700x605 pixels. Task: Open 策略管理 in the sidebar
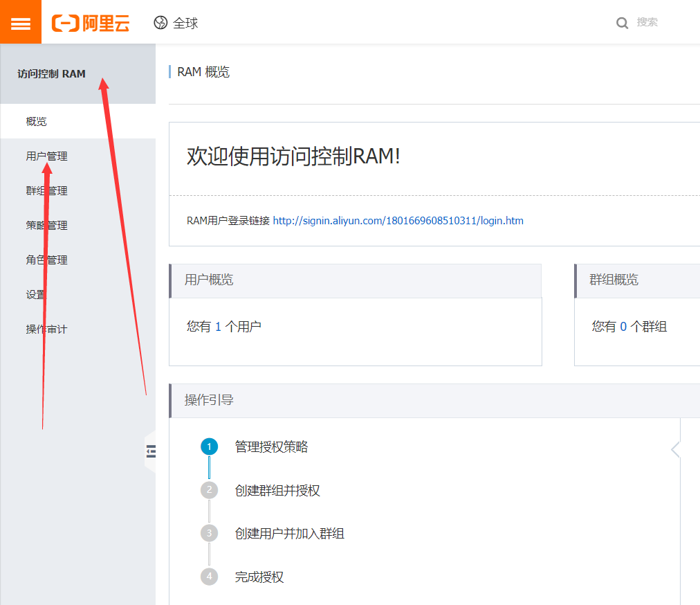click(46, 225)
